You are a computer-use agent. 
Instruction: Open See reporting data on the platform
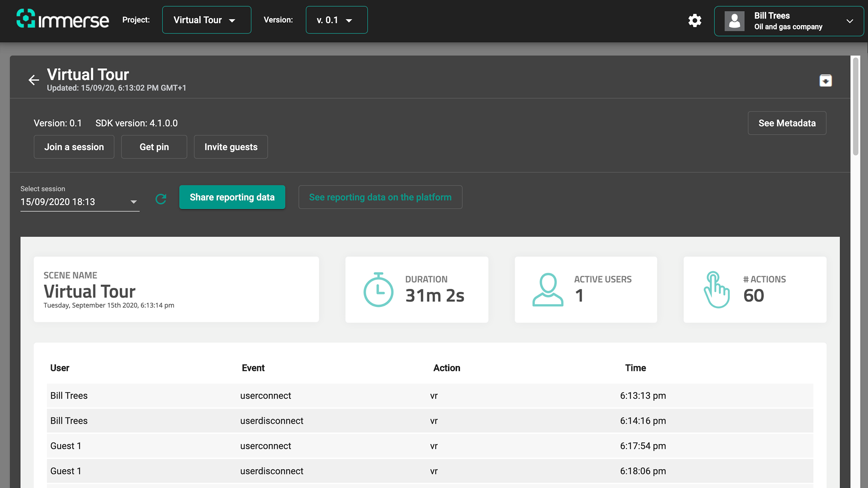coord(380,197)
